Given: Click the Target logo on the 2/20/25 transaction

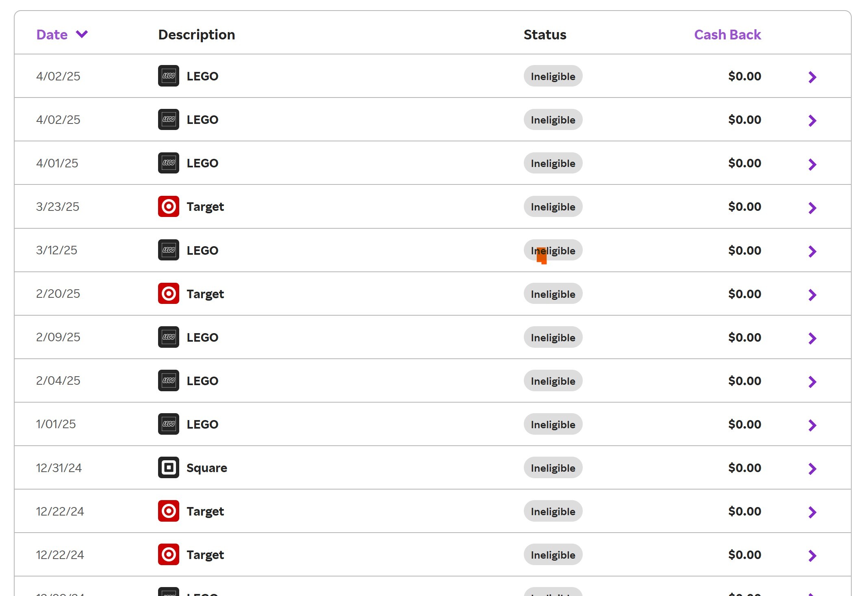Looking at the screenshot, I should [x=168, y=293].
